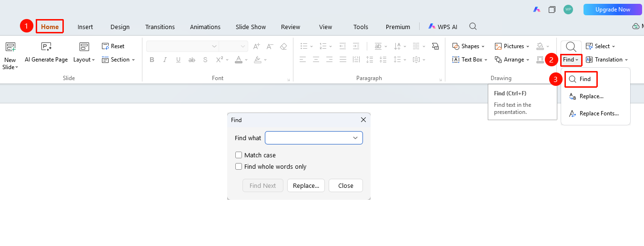Viewport: 644px width, 246px height.
Task: Close Find dialog with X button
Action: coord(363,120)
